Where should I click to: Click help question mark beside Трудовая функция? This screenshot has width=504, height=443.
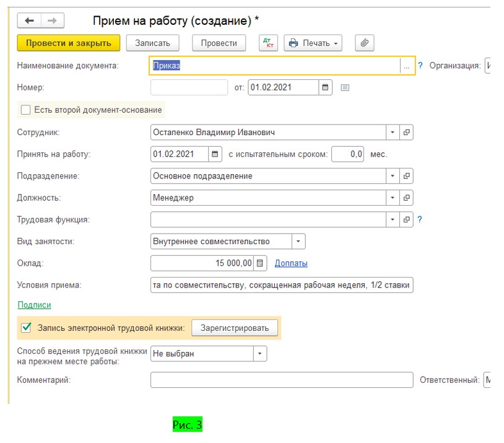[419, 219]
